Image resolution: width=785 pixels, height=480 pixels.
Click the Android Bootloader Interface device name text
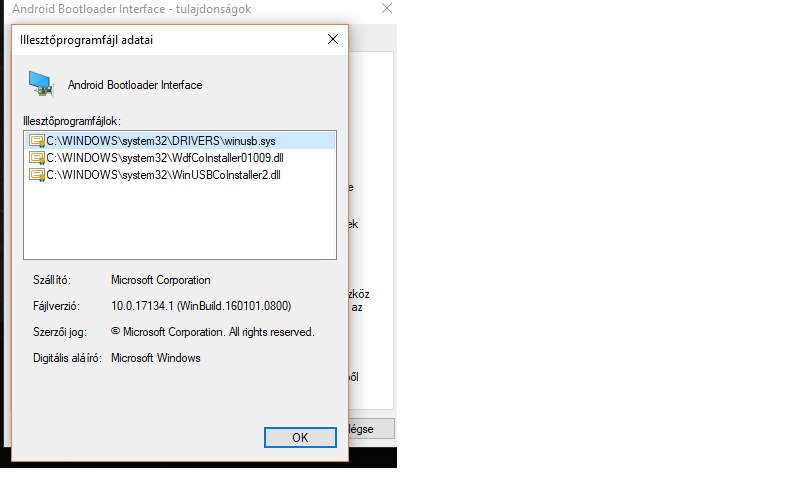pyautogui.click(x=135, y=85)
